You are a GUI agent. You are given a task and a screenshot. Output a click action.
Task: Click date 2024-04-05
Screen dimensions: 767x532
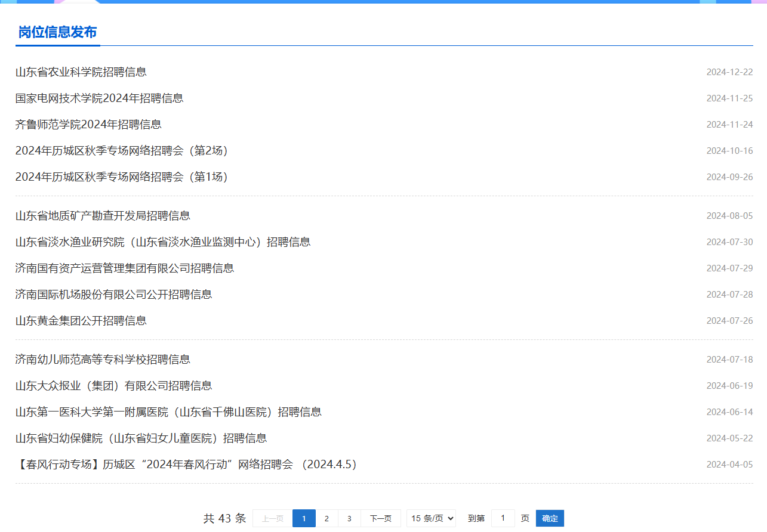[729, 465]
